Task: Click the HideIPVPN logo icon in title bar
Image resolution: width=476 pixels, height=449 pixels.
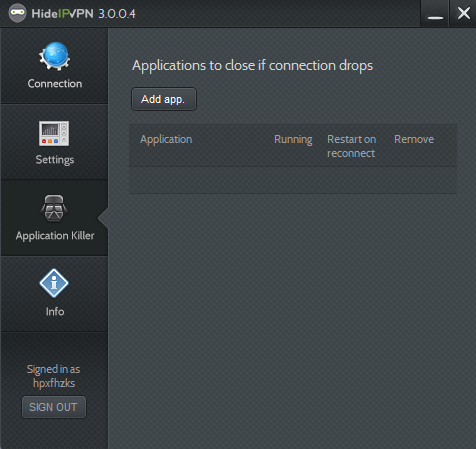Action: 17,13
